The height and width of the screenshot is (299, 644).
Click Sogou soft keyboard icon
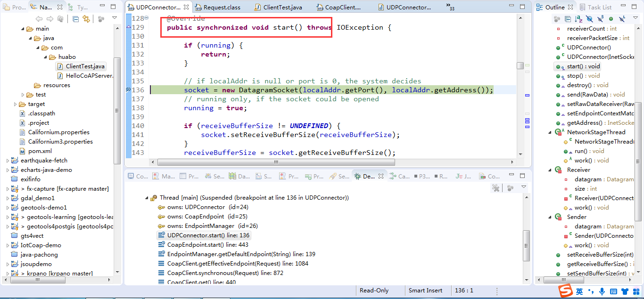(x=614, y=291)
